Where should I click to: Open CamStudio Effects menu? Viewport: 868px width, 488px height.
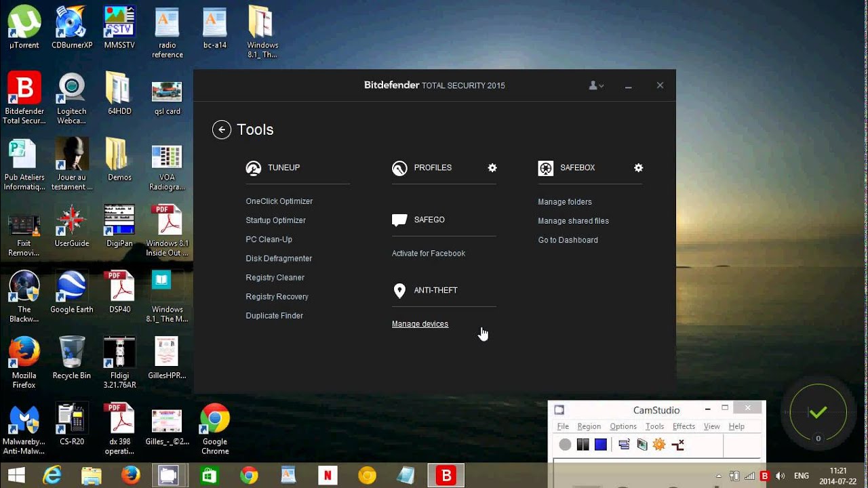click(684, 426)
